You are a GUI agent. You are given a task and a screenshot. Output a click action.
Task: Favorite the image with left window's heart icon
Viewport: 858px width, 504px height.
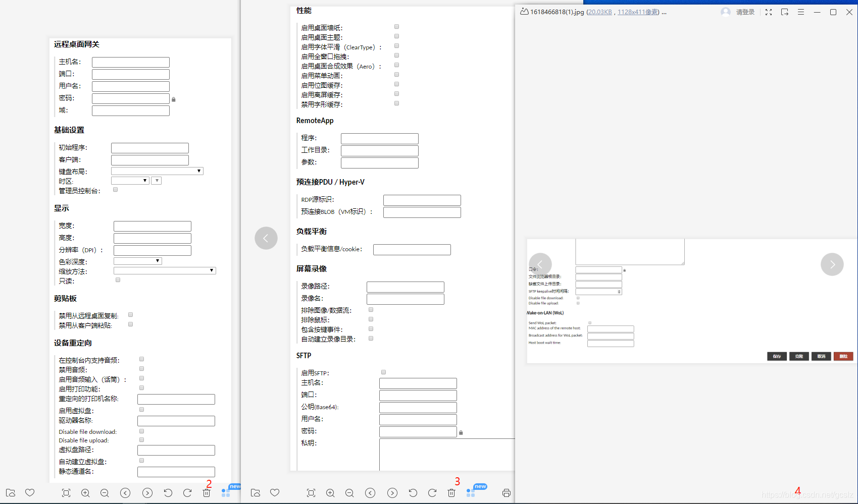[x=30, y=493]
